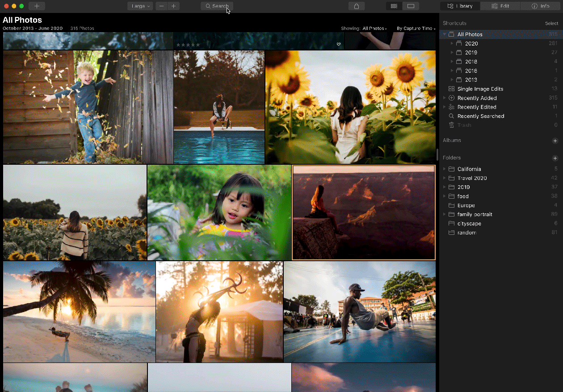Open the Showing All Photos filter dropdown
Screen dimensions: 563x392
coord(374,29)
